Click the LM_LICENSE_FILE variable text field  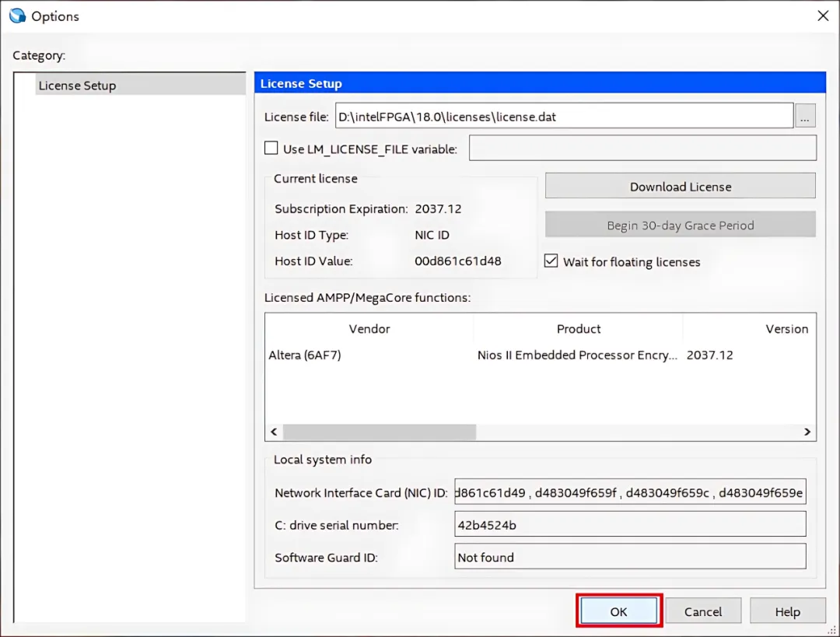[643, 148]
